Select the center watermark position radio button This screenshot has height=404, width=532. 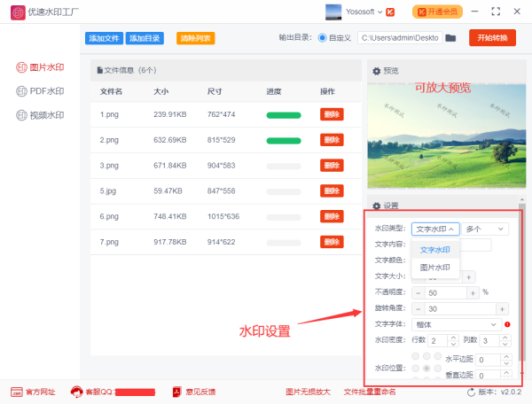pos(426,368)
